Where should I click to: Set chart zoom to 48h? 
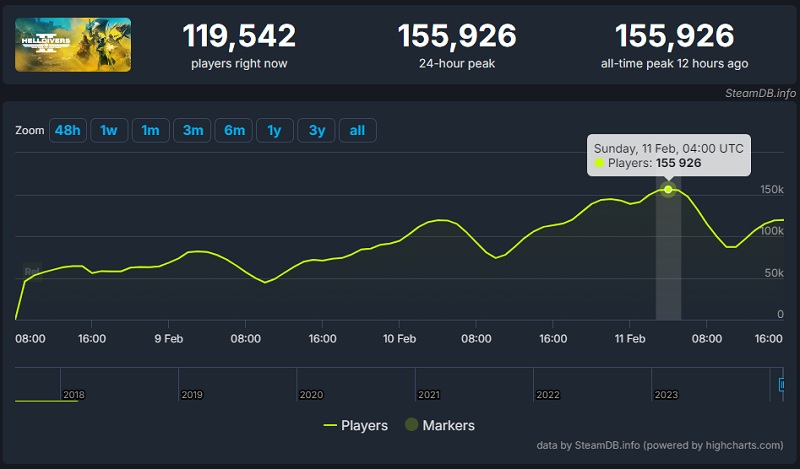coord(67,131)
